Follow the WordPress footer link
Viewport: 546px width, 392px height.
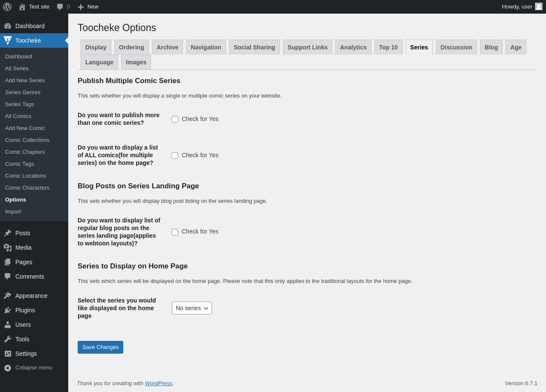[x=159, y=383]
